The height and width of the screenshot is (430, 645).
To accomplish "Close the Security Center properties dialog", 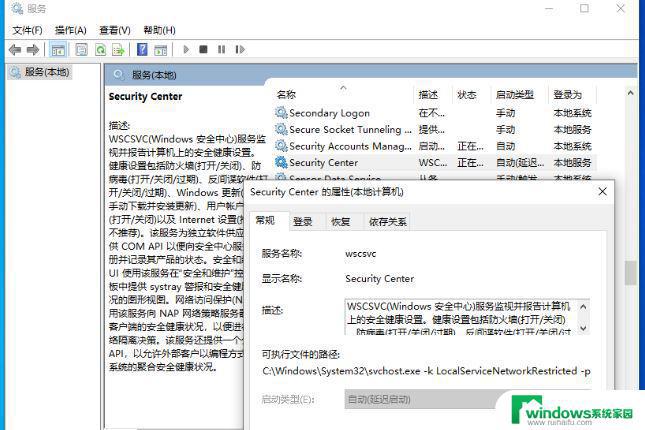I will [x=603, y=191].
